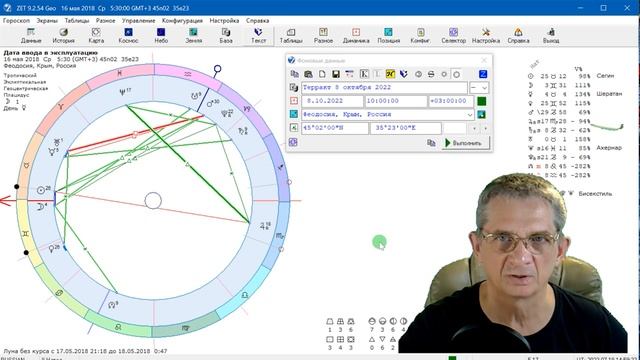Click the clock circle icon in dialog toolbar

point(418,74)
